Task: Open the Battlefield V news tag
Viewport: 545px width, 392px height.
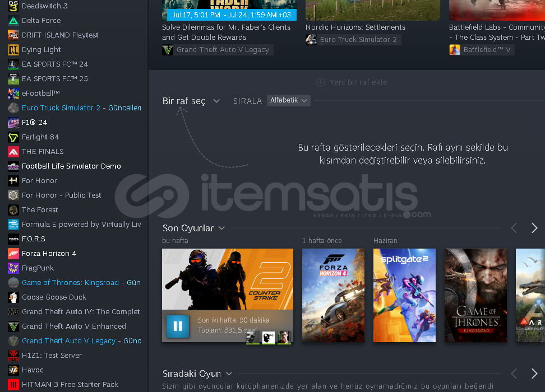Action: 482,50
